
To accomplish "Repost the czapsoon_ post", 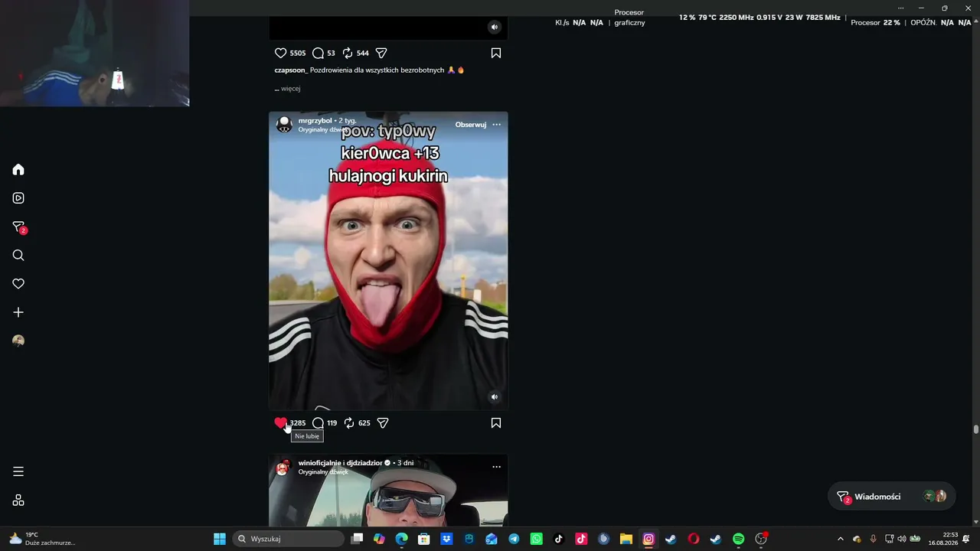I will (348, 53).
